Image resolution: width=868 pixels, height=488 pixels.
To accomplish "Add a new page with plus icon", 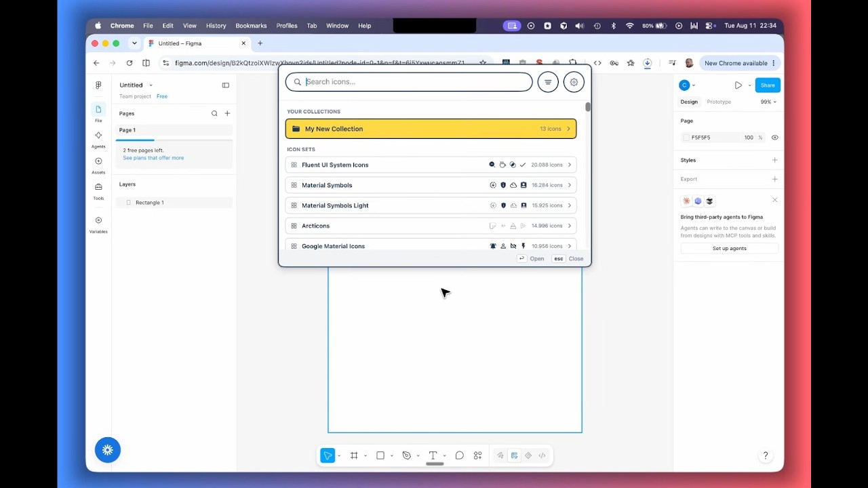I will (227, 113).
